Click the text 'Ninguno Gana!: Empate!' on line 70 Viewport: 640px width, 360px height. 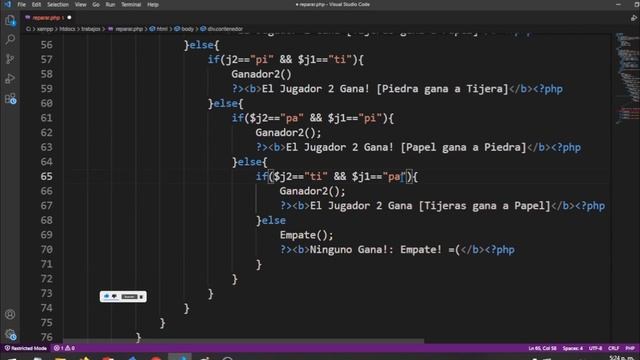pyautogui.click(x=376, y=249)
